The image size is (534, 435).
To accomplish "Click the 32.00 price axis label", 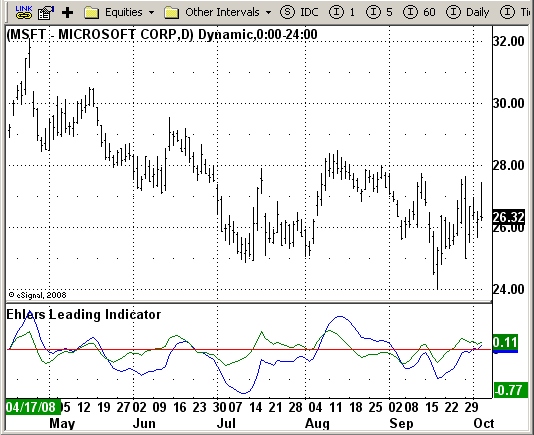I will click(509, 42).
